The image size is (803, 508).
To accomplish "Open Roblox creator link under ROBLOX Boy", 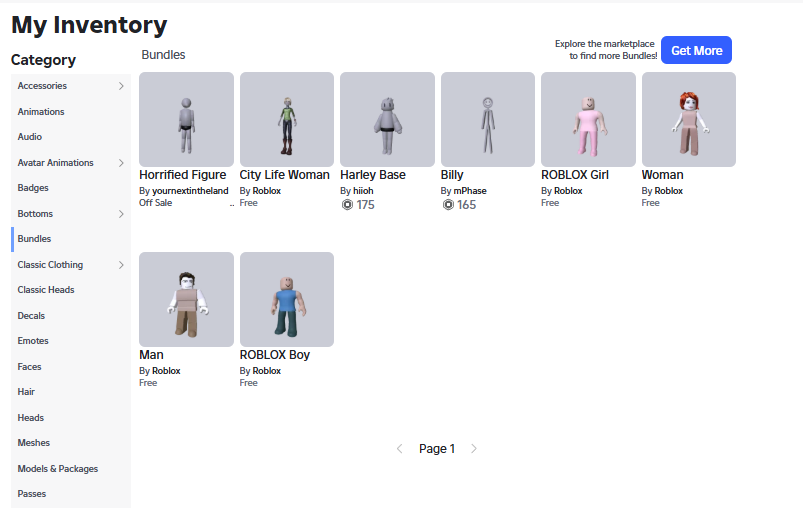I will pos(267,371).
